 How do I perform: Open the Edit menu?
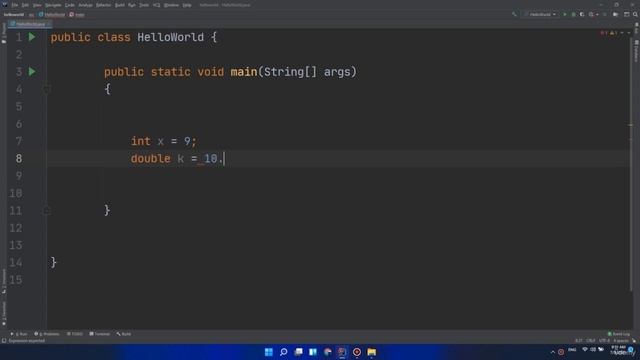click(25, 5)
